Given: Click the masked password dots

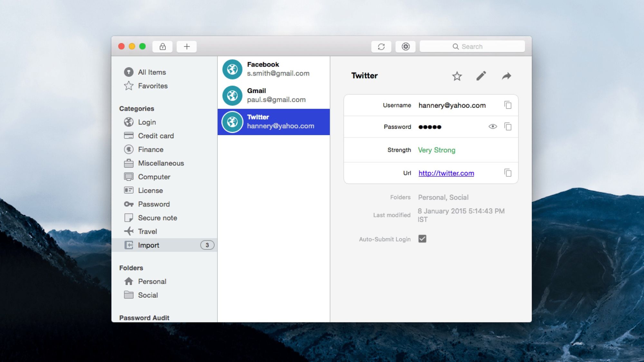Looking at the screenshot, I should click(430, 127).
